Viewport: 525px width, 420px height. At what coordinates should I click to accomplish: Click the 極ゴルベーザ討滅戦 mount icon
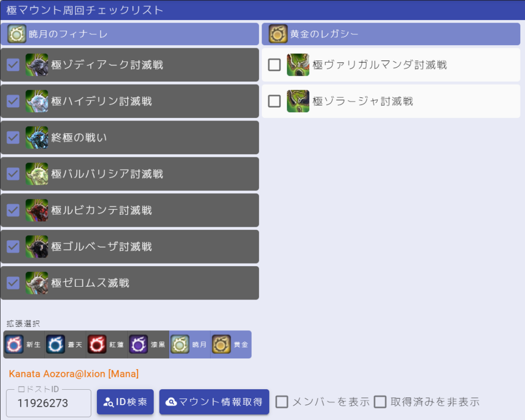tap(37, 247)
